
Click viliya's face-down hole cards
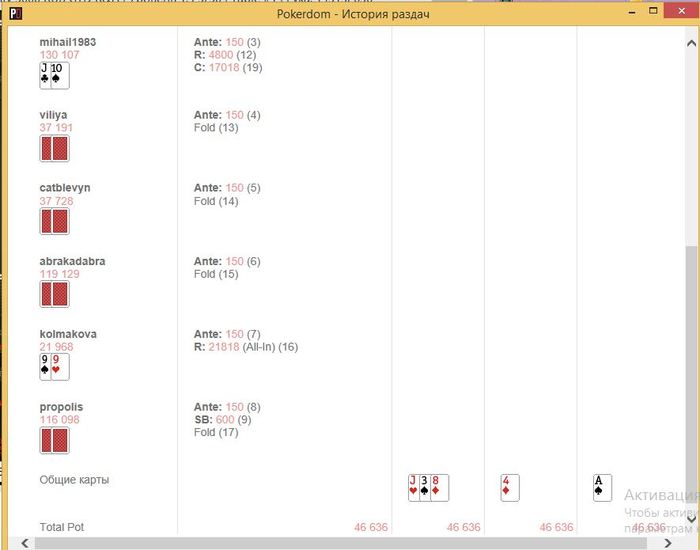[x=54, y=148]
